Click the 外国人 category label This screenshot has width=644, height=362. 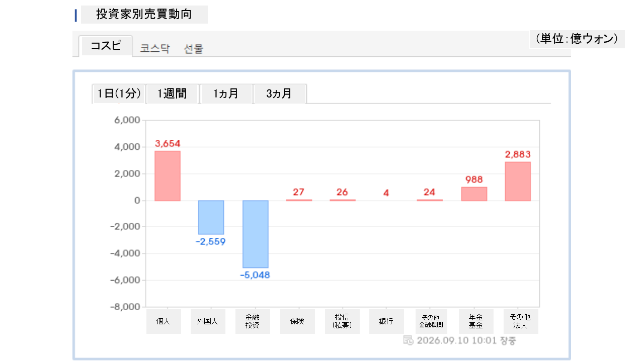point(208,321)
